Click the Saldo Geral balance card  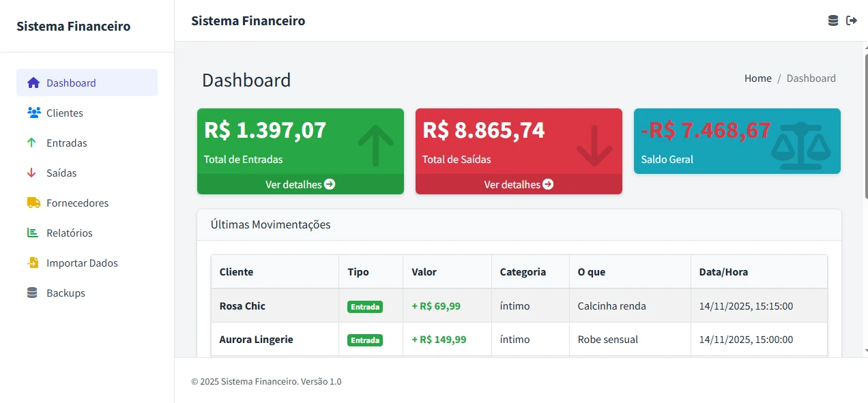[x=737, y=141]
